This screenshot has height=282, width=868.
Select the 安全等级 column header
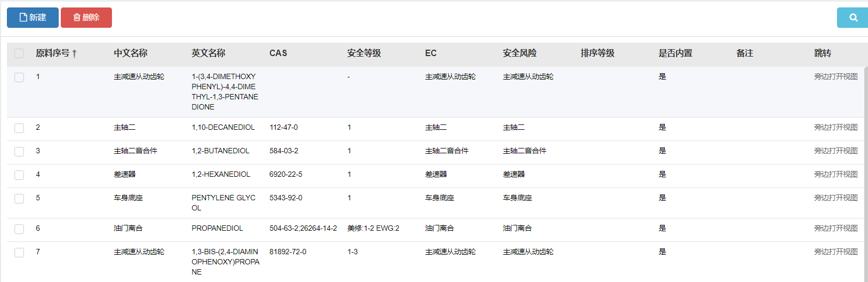[x=364, y=53]
